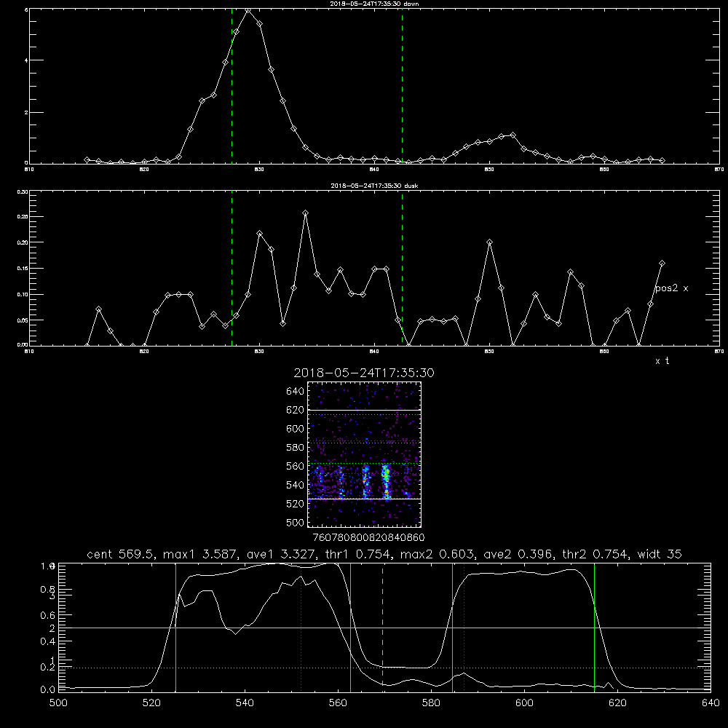This screenshot has height=728, width=728.
Task: Click the '640' label on spectrogram y-axis
Action: pyautogui.click(x=296, y=392)
